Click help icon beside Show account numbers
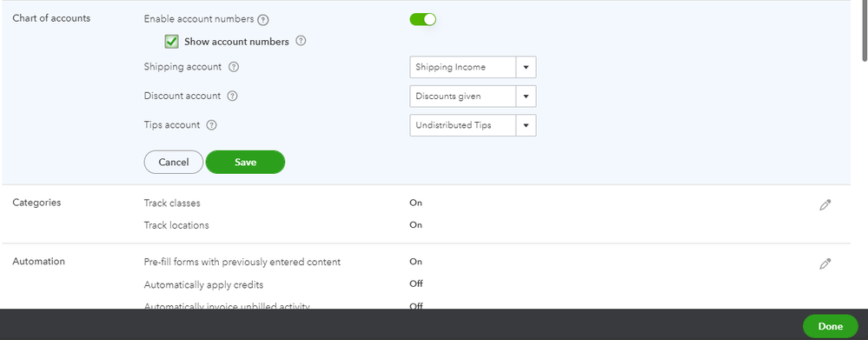The height and width of the screenshot is (340, 868). pyautogui.click(x=301, y=41)
